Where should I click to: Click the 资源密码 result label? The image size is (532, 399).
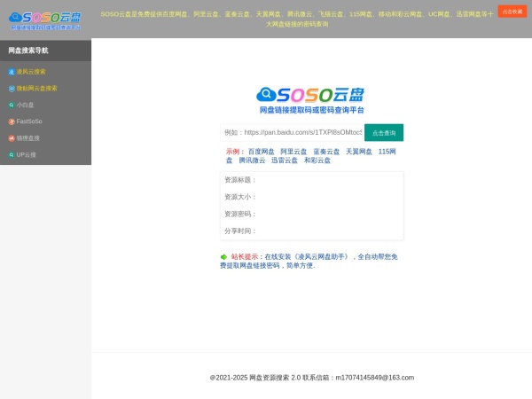point(240,214)
